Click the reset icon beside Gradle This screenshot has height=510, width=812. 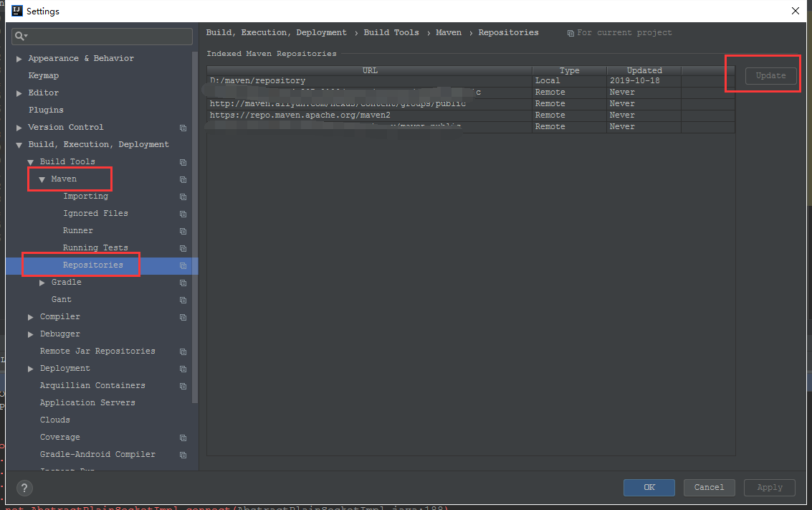click(183, 283)
